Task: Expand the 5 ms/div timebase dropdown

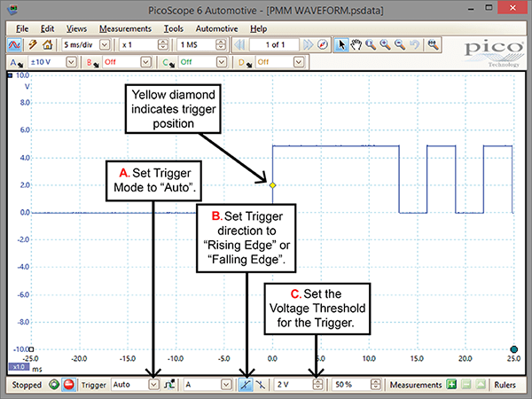Action: 105,45
